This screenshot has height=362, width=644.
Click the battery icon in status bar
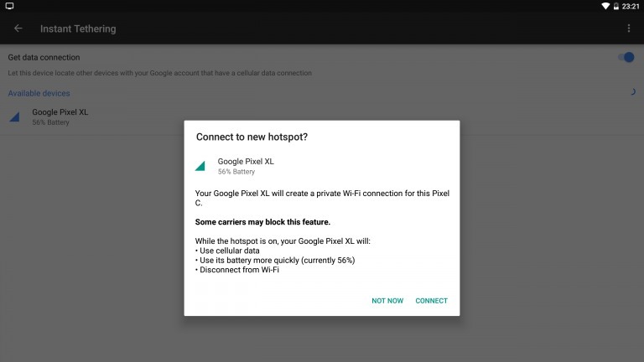pos(616,6)
